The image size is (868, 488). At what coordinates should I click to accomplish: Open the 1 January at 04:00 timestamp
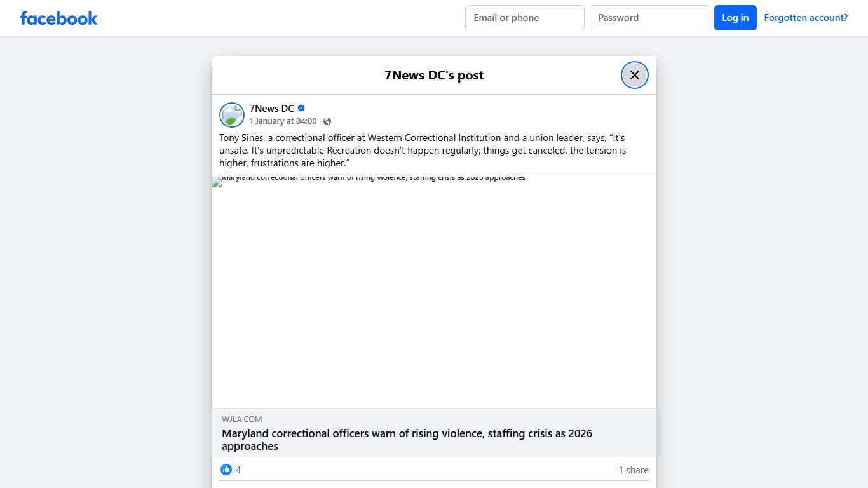(283, 121)
